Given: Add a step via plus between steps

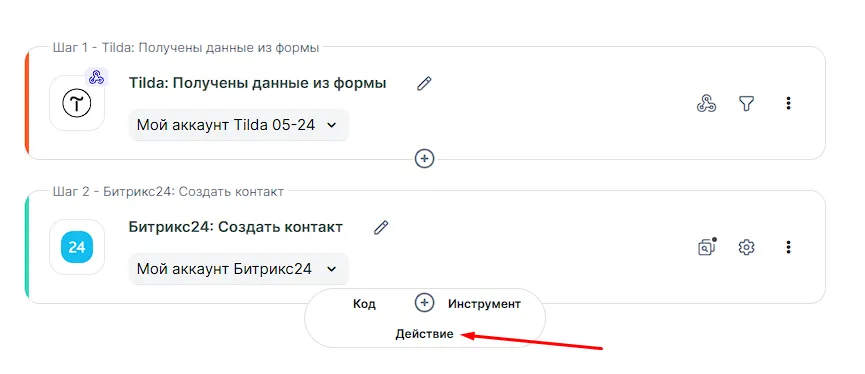Looking at the screenshot, I should click(424, 159).
